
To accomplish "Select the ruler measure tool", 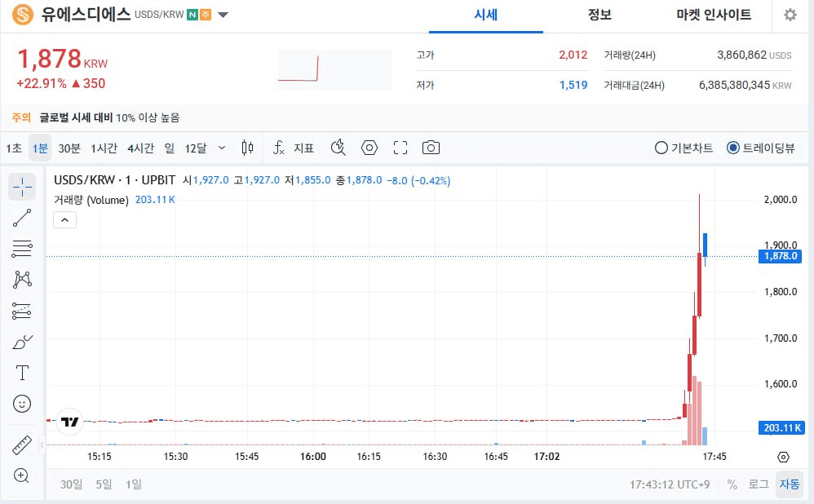I will [22, 446].
